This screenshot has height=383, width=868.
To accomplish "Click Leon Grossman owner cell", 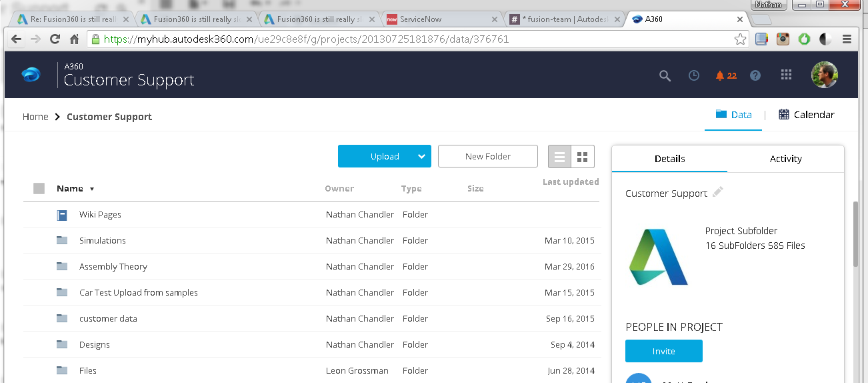I will 357,370.
